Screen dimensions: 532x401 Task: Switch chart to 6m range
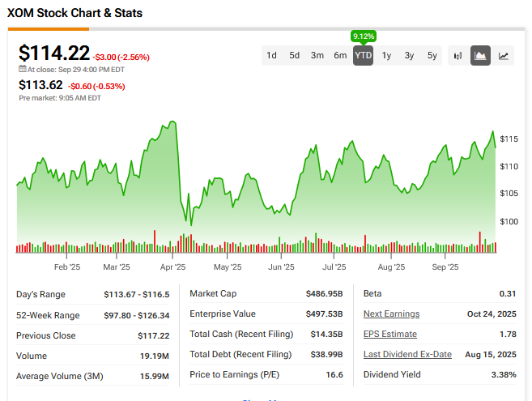click(x=340, y=55)
